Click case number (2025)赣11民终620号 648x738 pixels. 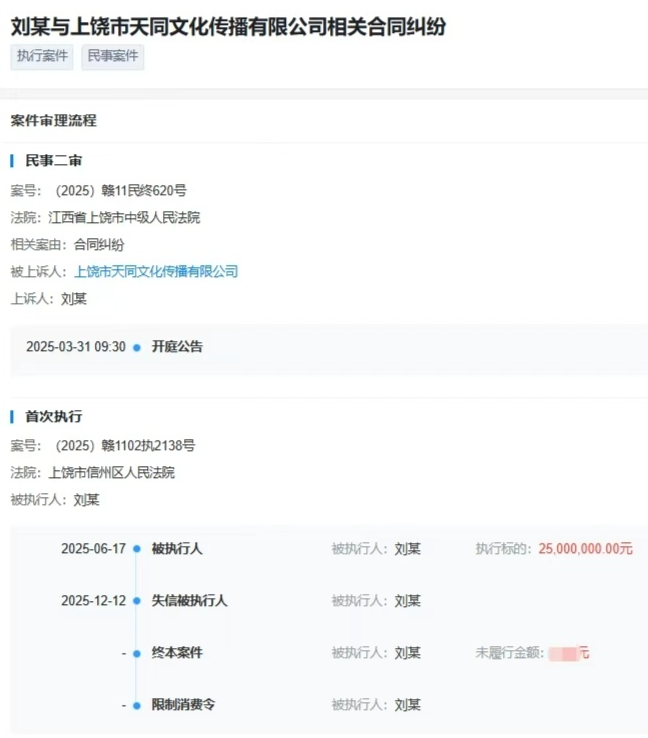pos(119,190)
